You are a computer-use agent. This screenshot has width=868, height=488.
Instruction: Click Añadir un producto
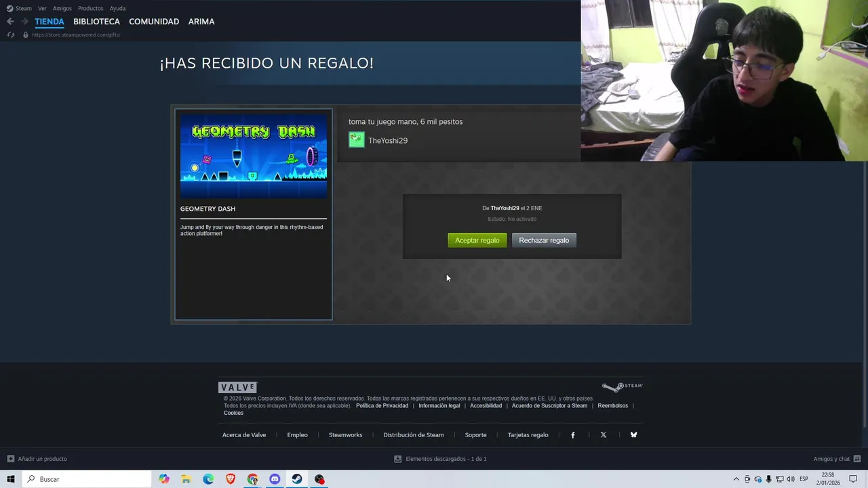37,459
